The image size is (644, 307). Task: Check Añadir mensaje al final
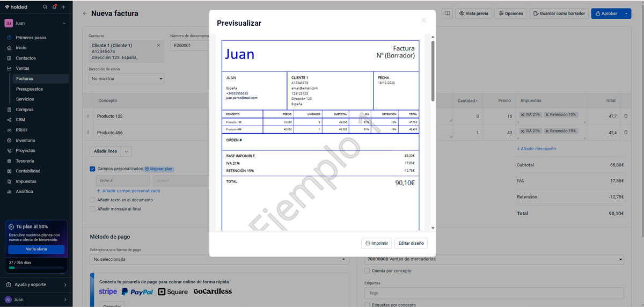point(92,209)
